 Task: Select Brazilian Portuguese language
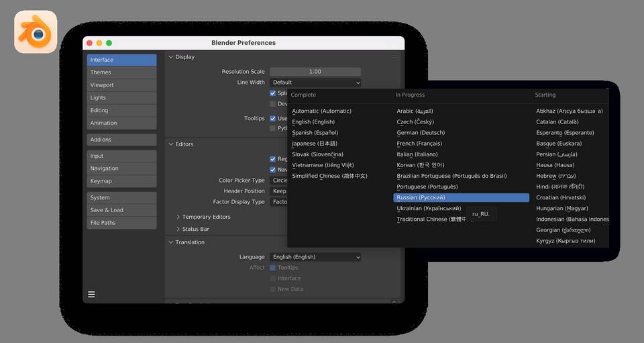[451, 176]
